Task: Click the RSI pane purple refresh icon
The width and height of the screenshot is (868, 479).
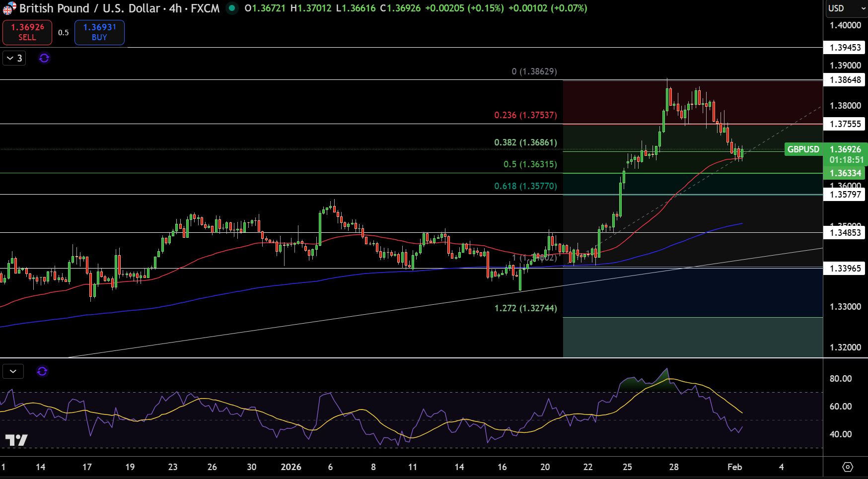Action: point(42,371)
